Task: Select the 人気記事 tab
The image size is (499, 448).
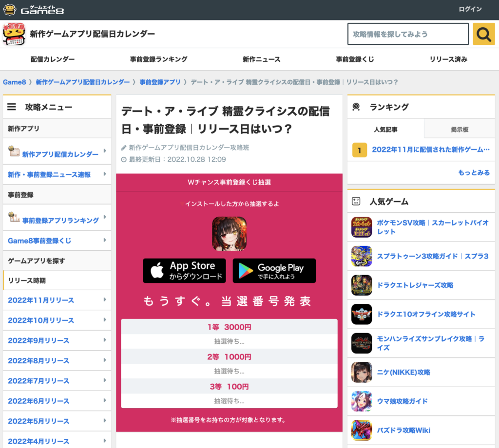Action: 385,130
